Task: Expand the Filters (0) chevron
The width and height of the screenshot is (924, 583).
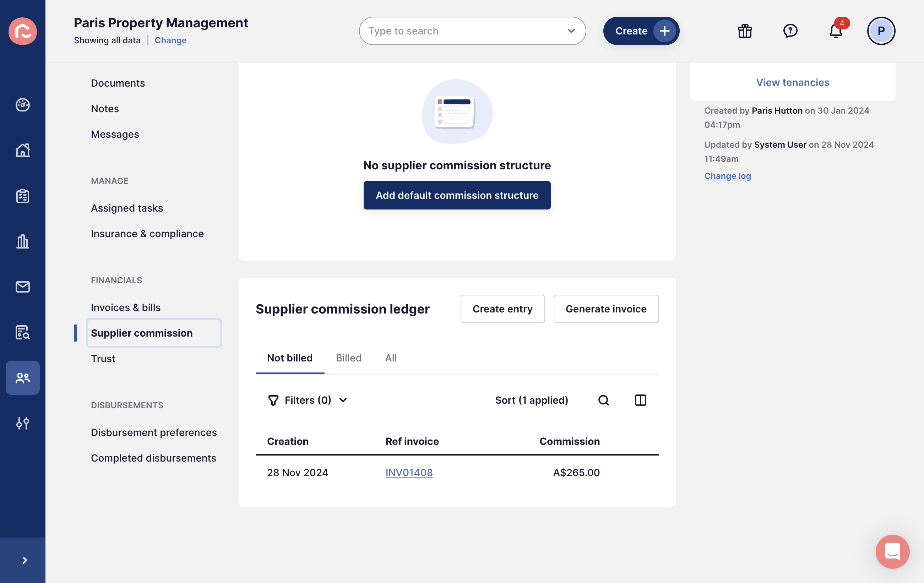Action: [x=343, y=401]
